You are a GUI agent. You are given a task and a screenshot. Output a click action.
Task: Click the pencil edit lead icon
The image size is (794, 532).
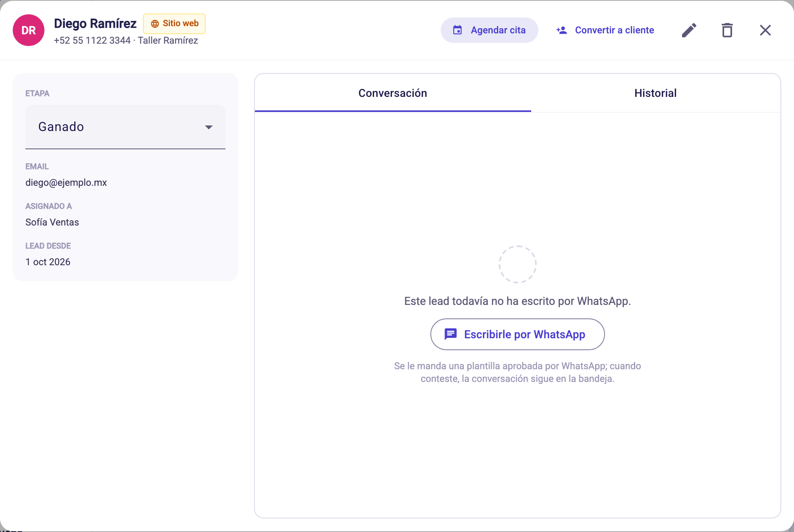[x=689, y=30]
